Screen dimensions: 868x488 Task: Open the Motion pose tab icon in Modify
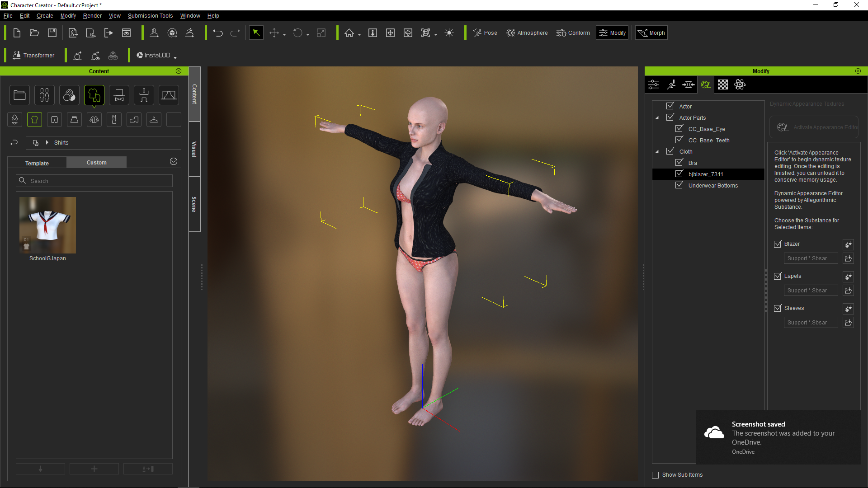671,84
